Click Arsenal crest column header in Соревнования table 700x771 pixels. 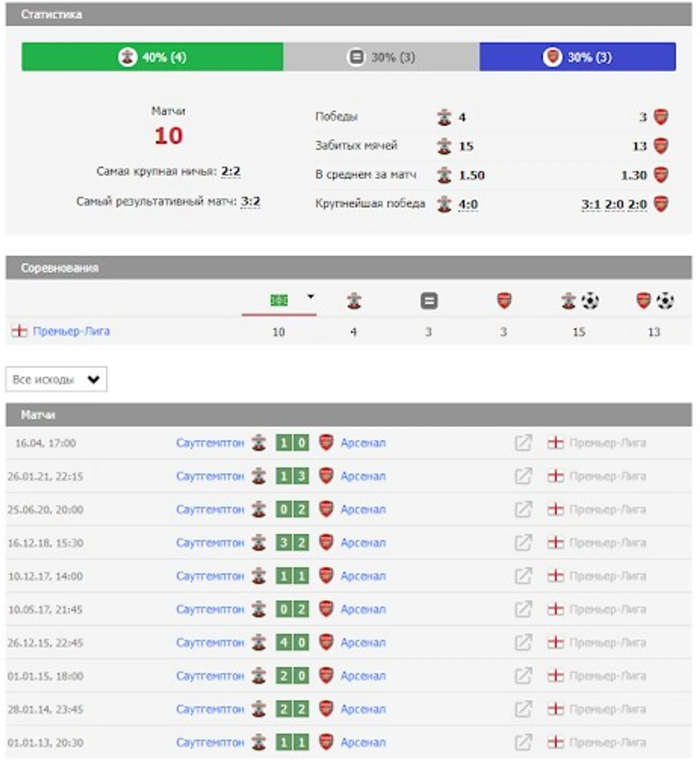coord(504,301)
